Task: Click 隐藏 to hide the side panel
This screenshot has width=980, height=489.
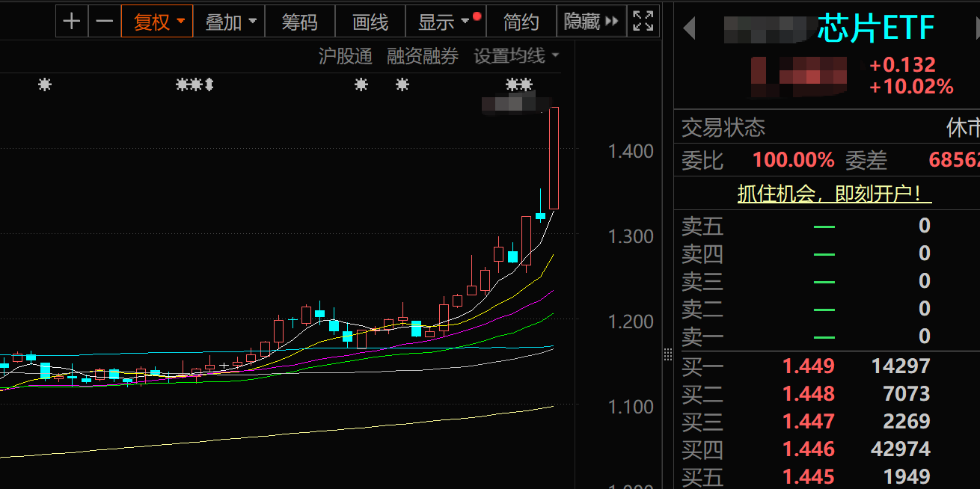Action: pyautogui.click(x=591, y=22)
